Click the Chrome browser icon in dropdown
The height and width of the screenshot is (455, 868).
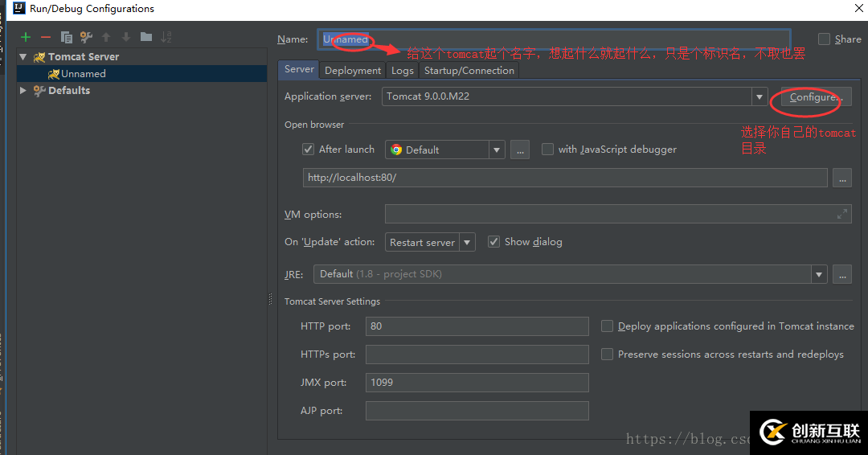[395, 150]
